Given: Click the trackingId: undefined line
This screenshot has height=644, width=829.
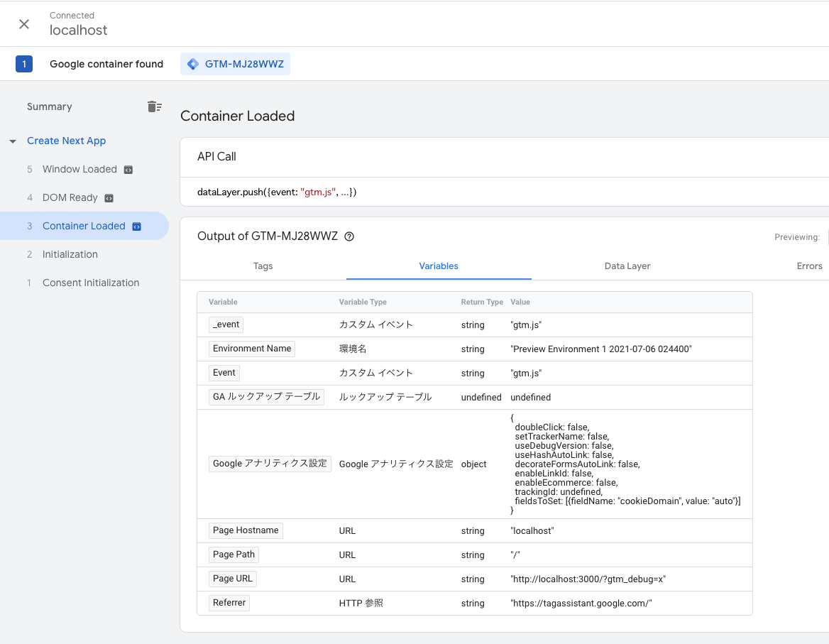Looking at the screenshot, I should pos(559,492).
